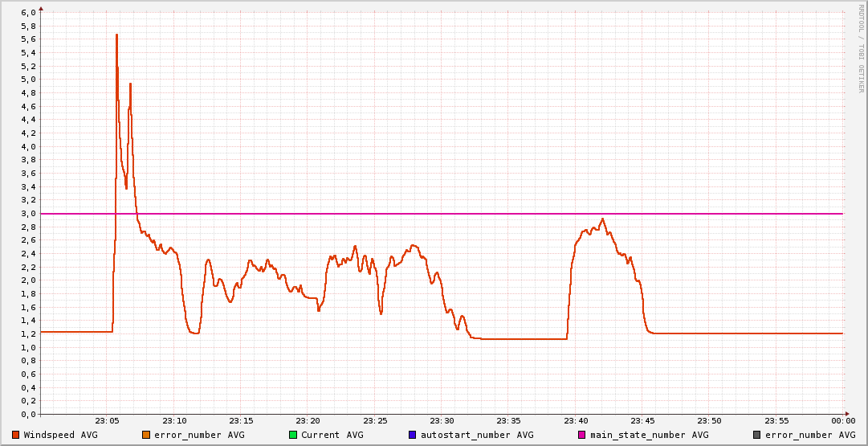Select the 23:30 time axis label
Image resolution: width=868 pixels, height=446 pixels.
point(442,421)
